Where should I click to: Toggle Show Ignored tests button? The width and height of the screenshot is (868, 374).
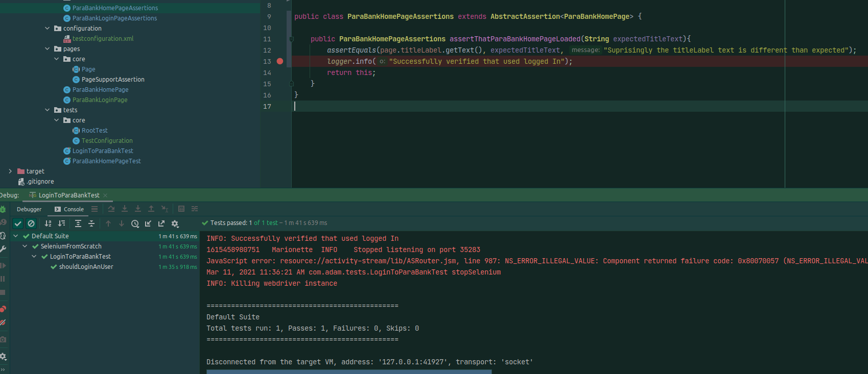(x=31, y=223)
